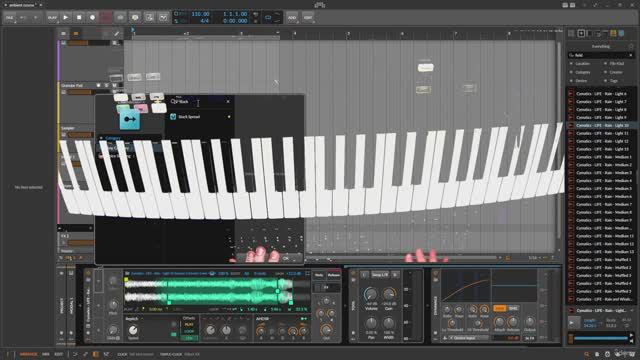640x360 pixels.
Task: Open the blue files icon in the browser
Action: click(x=621, y=33)
